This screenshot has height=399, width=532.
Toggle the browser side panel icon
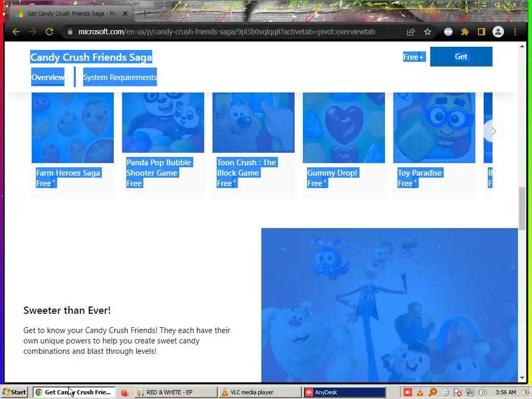coord(482,32)
